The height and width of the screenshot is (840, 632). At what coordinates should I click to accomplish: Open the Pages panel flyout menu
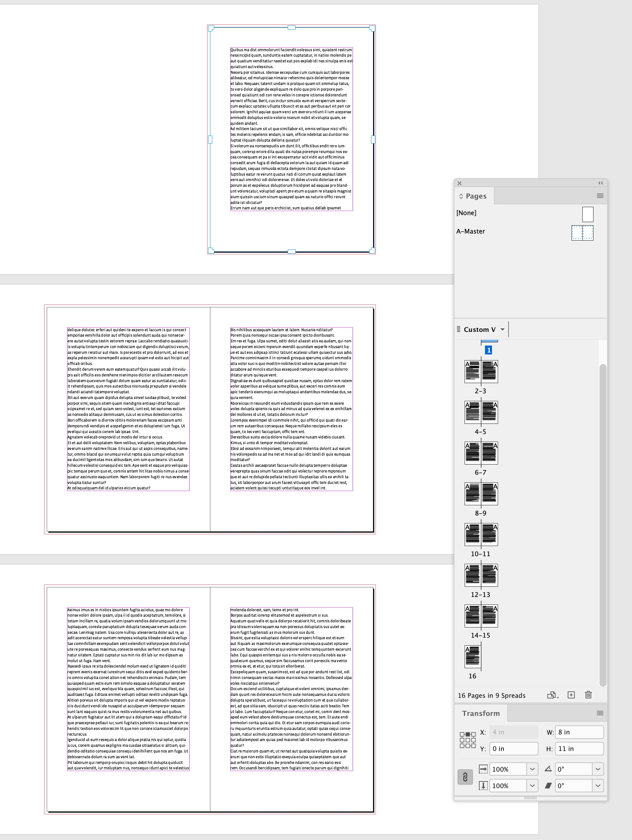pyautogui.click(x=600, y=196)
